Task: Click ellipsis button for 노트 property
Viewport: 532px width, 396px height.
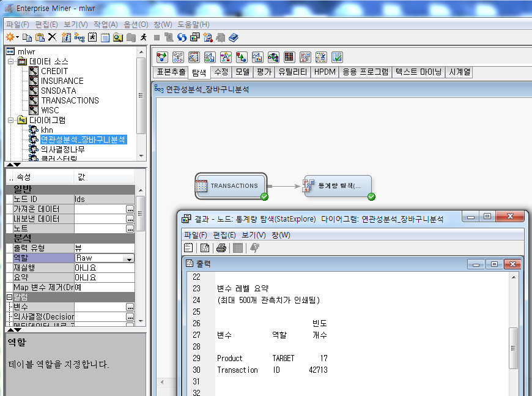Action: click(130, 229)
